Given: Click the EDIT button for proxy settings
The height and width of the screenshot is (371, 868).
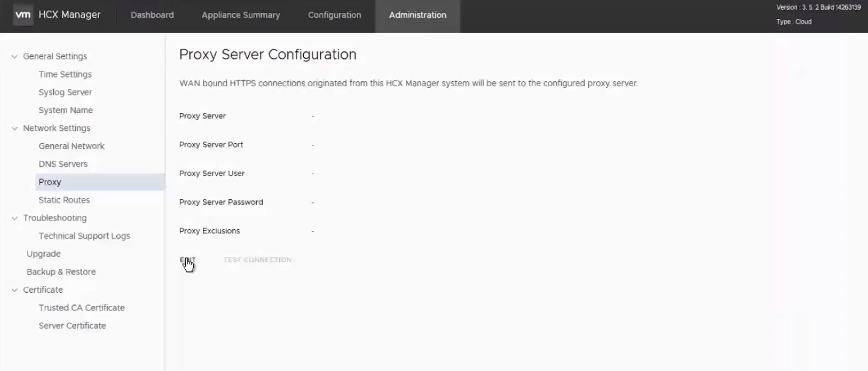Looking at the screenshot, I should click(x=187, y=260).
